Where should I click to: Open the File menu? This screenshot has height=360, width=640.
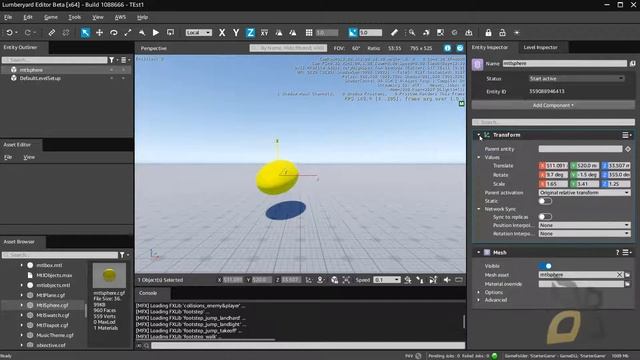[x=8, y=17]
